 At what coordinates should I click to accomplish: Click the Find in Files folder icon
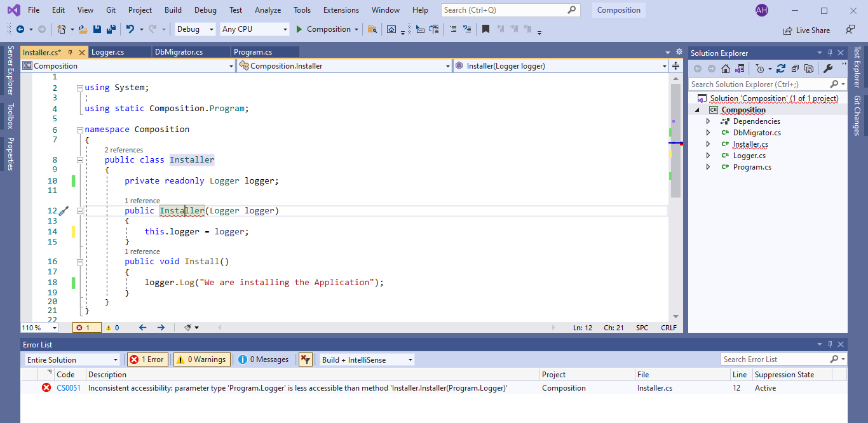pos(372,29)
